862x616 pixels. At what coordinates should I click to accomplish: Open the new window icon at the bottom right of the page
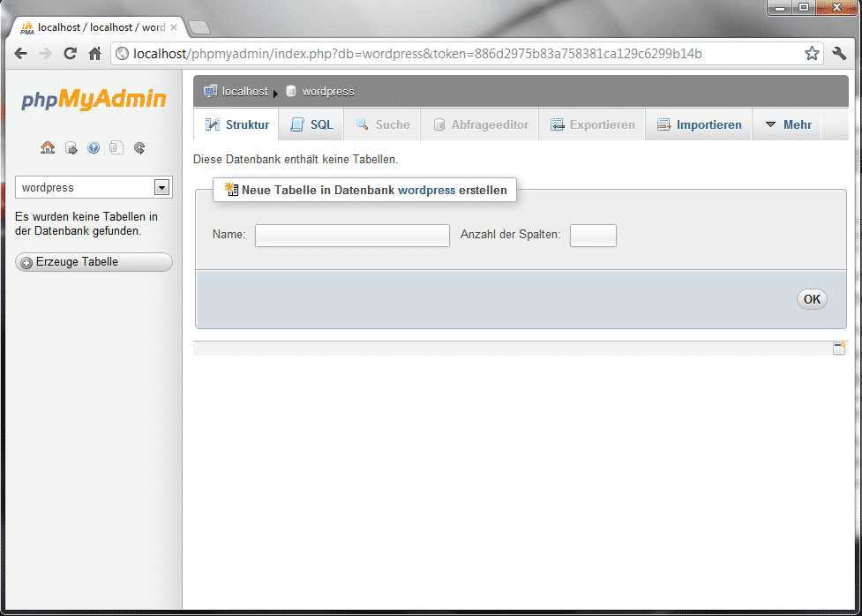coord(839,348)
